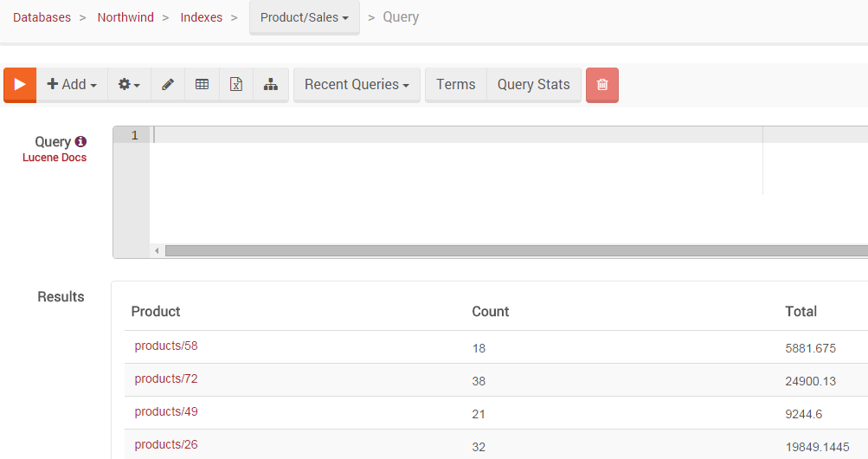Open the Product/Sales index selector
Viewport: 868px width, 459px height.
click(x=305, y=17)
